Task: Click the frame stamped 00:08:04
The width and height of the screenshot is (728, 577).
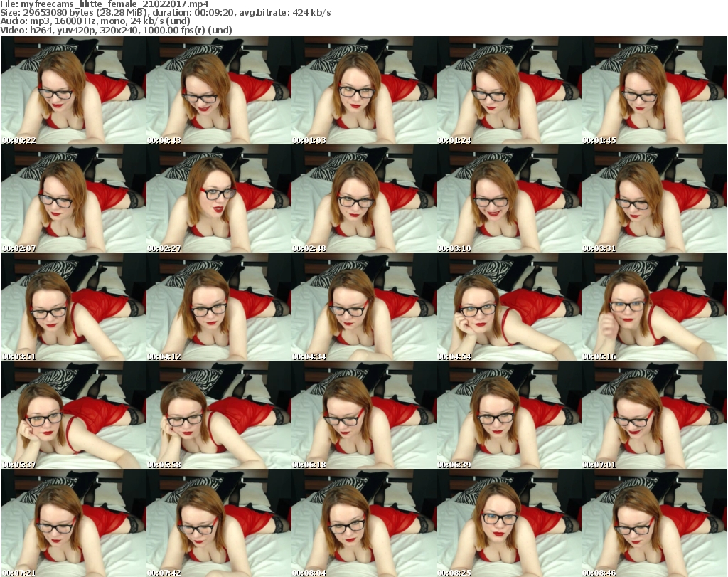Action: coord(363,523)
